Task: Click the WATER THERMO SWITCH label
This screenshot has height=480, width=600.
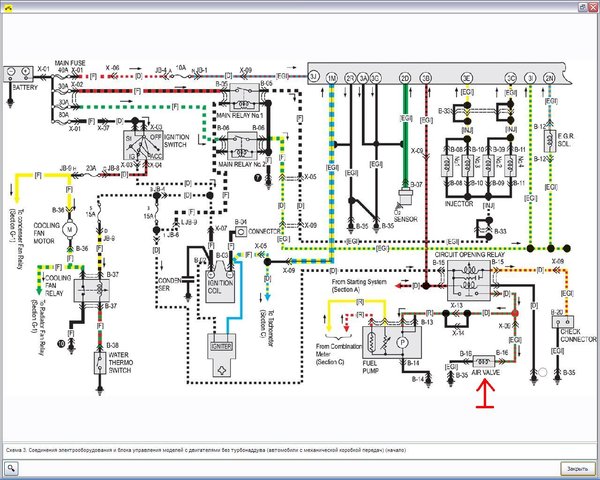Action: [x=121, y=362]
